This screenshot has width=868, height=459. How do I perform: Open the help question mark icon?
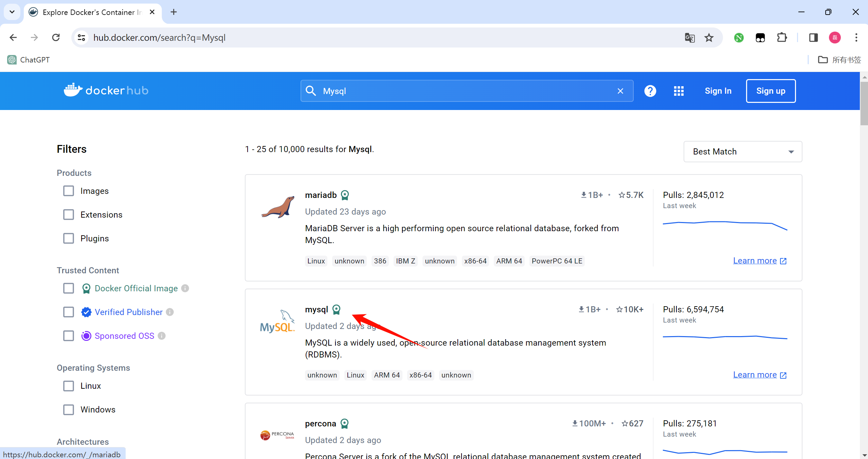[650, 91]
